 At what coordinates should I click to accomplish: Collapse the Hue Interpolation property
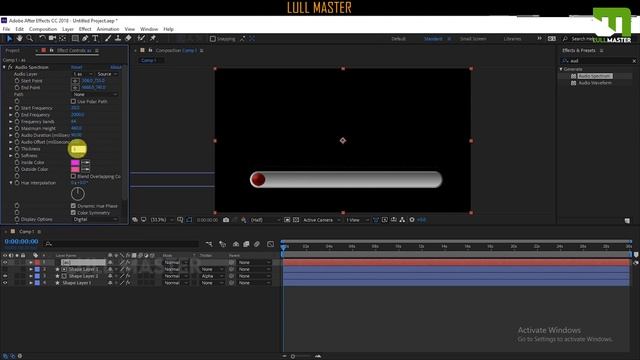click(11, 183)
